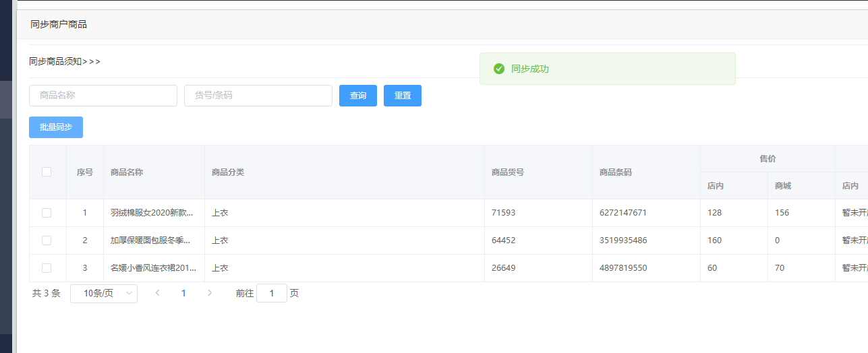Click the 商品货号 column header
The height and width of the screenshot is (353, 868).
pyautogui.click(x=508, y=172)
